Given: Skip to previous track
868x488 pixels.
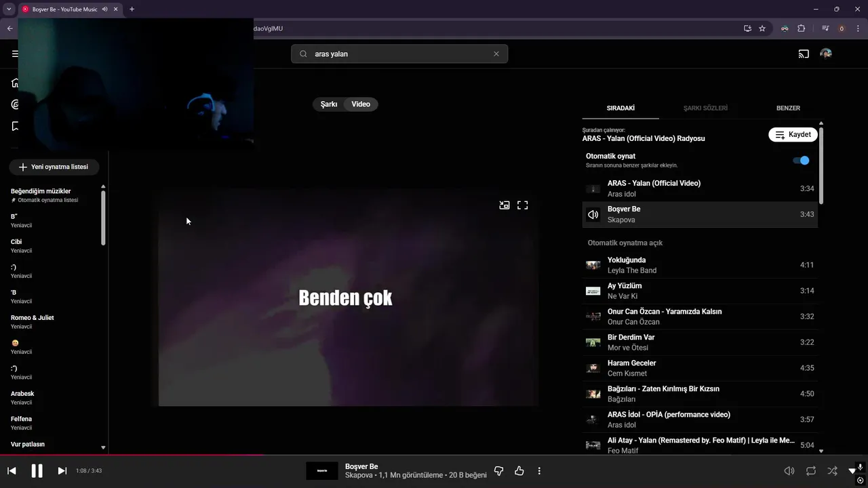Looking at the screenshot, I should pyautogui.click(x=12, y=470).
